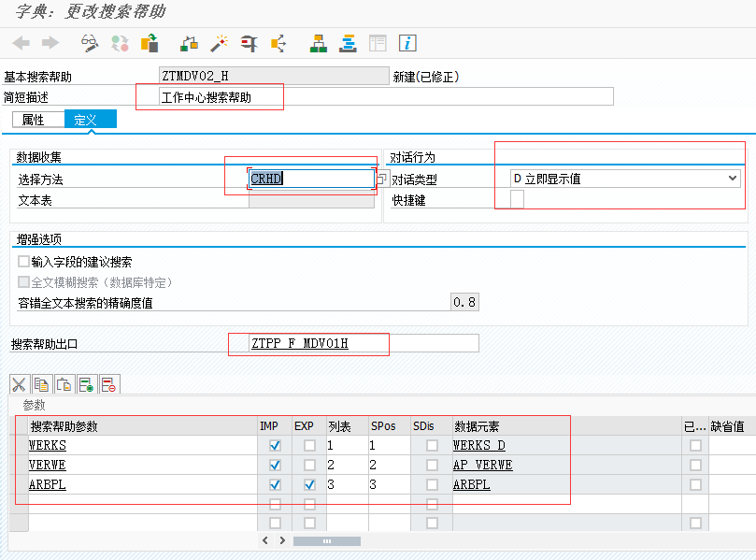The height and width of the screenshot is (560, 756).
Task: Click the 搜索帮助出口 field ZTPP_F_MDV01H
Action: point(364,343)
